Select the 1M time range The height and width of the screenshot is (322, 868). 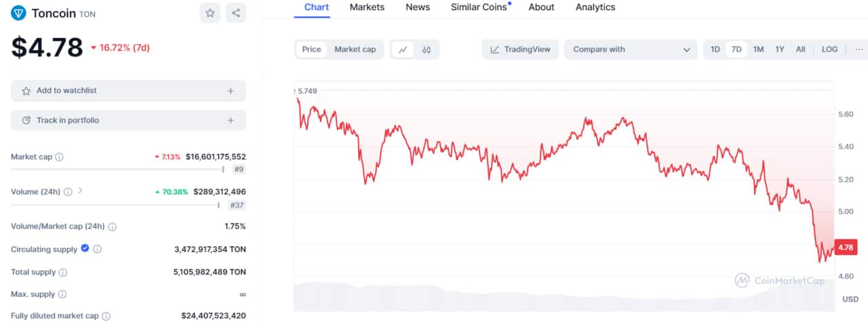coord(758,49)
